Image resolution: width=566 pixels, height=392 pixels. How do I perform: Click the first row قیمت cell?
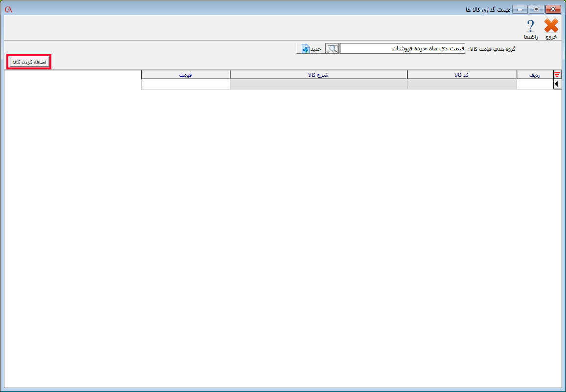pos(185,84)
